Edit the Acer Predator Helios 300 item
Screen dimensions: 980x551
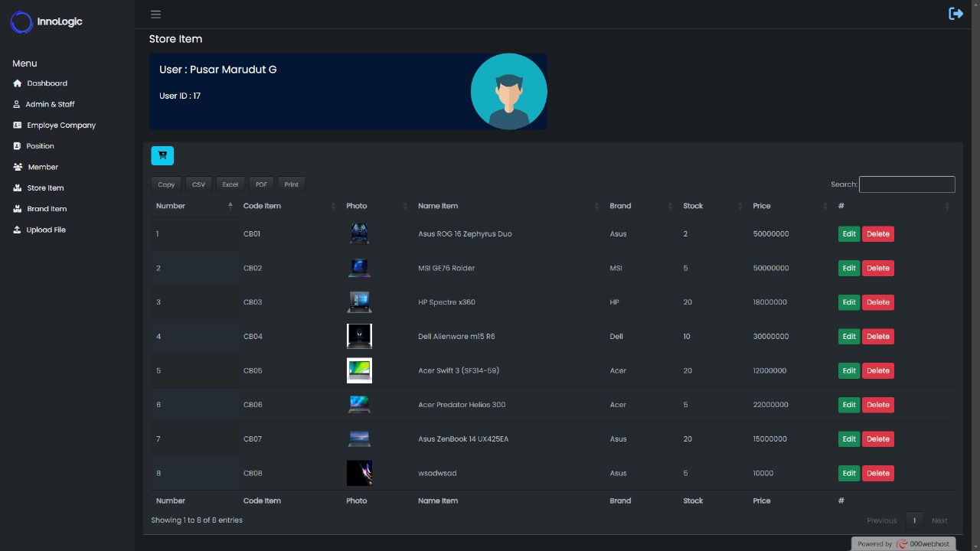pyautogui.click(x=849, y=405)
